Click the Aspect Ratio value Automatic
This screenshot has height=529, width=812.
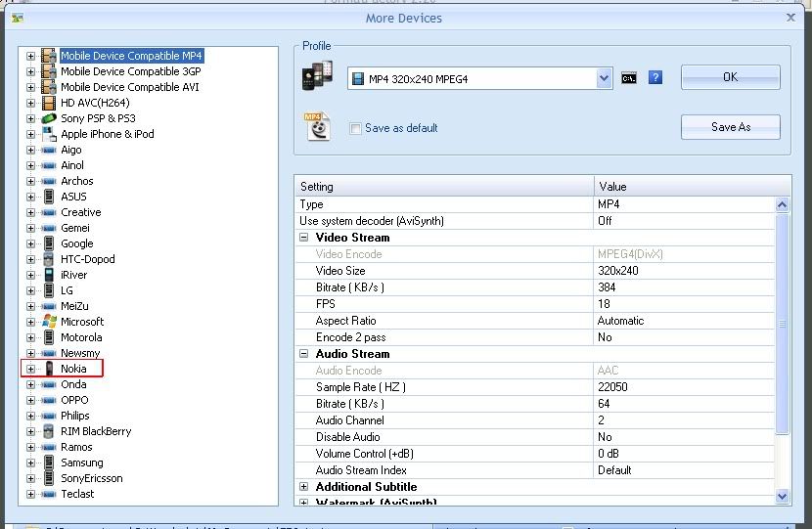point(620,321)
